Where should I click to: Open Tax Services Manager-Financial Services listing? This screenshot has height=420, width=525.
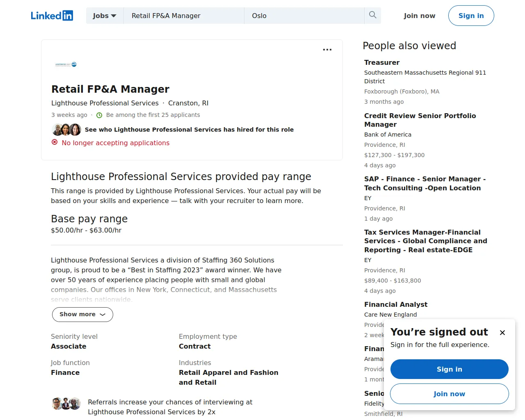point(425,241)
